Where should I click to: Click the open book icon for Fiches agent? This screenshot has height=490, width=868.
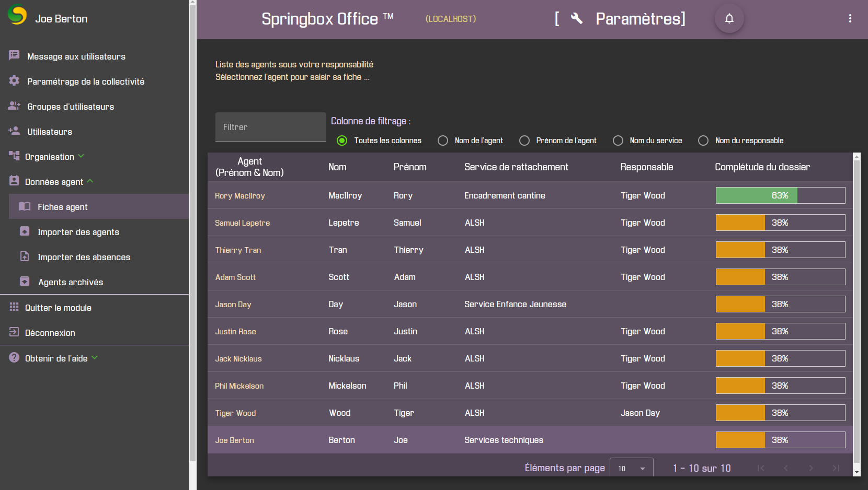[x=25, y=206]
